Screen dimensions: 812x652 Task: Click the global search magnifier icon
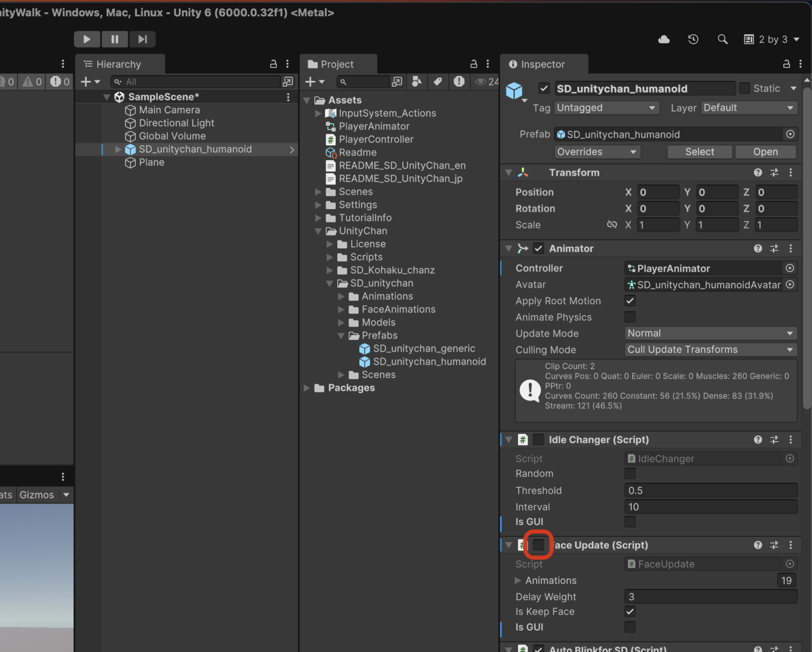pyautogui.click(x=722, y=40)
